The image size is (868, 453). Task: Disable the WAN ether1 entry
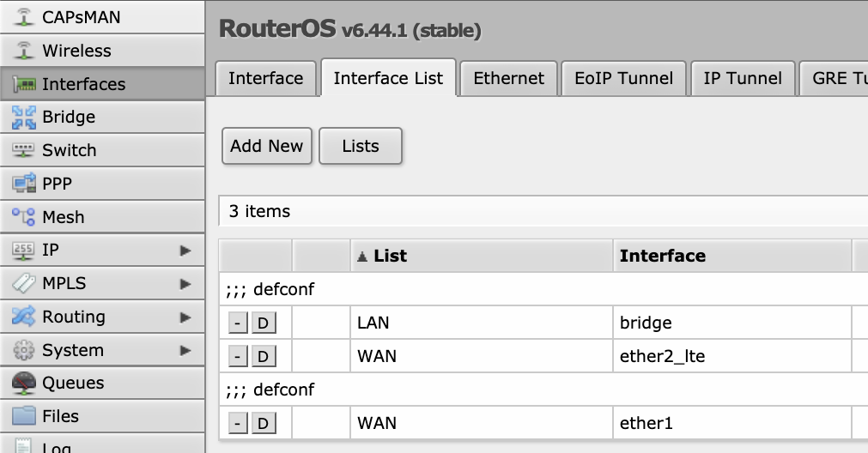264,423
